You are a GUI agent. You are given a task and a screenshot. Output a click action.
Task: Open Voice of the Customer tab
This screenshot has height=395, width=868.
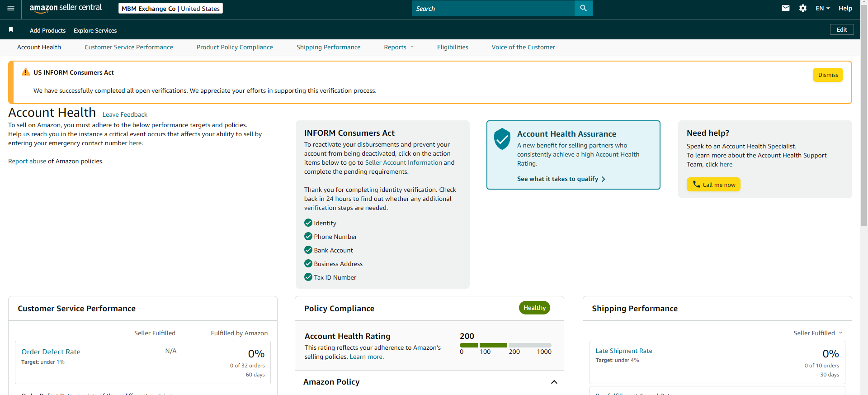[x=524, y=47]
